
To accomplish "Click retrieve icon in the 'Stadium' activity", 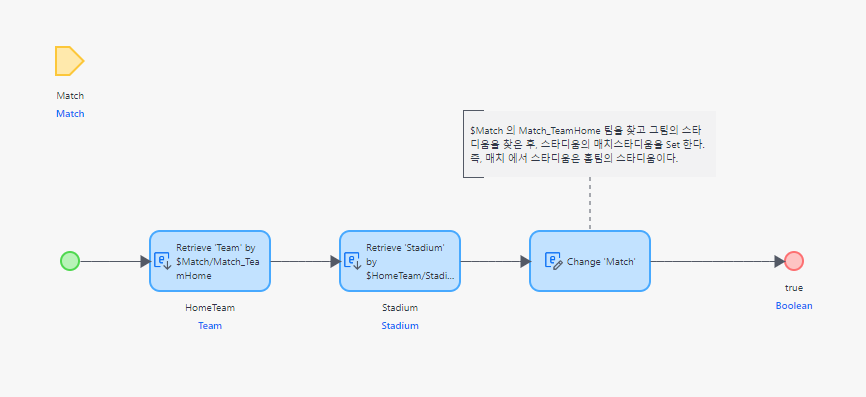I will (352, 261).
